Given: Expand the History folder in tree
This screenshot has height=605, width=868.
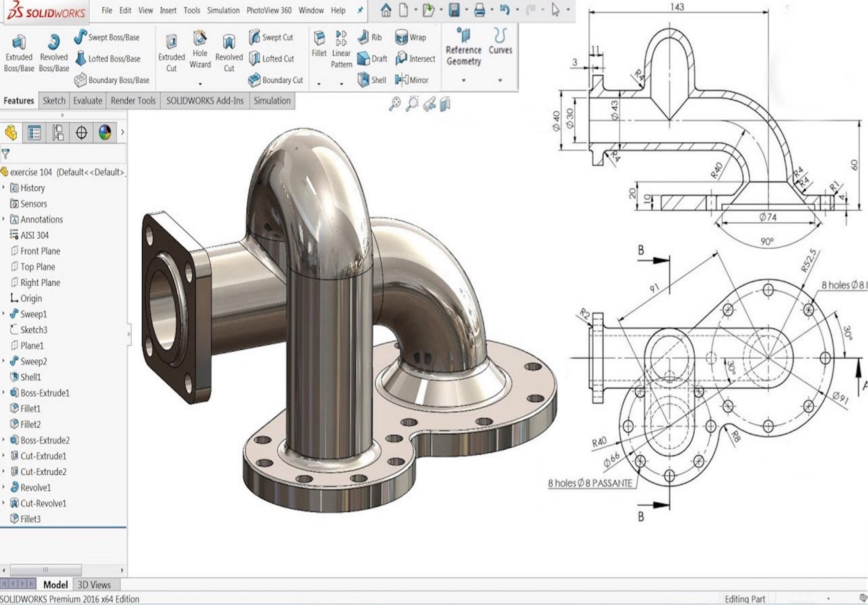Looking at the screenshot, I should pos(3,188).
